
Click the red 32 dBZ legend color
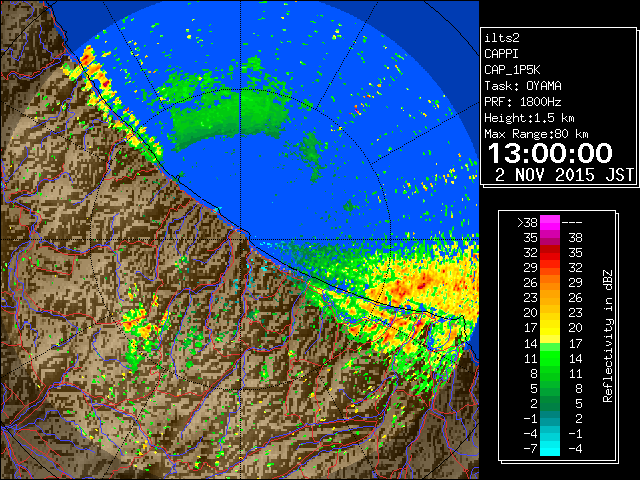pos(550,253)
